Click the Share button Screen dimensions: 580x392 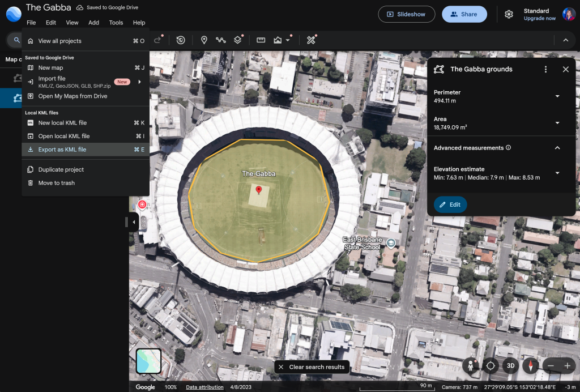point(464,14)
